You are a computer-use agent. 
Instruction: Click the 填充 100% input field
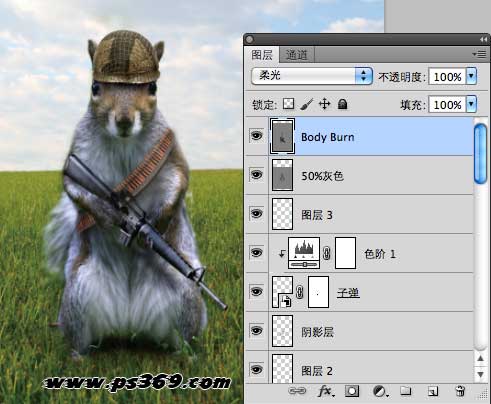pyautogui.click(x=447, y=105)
